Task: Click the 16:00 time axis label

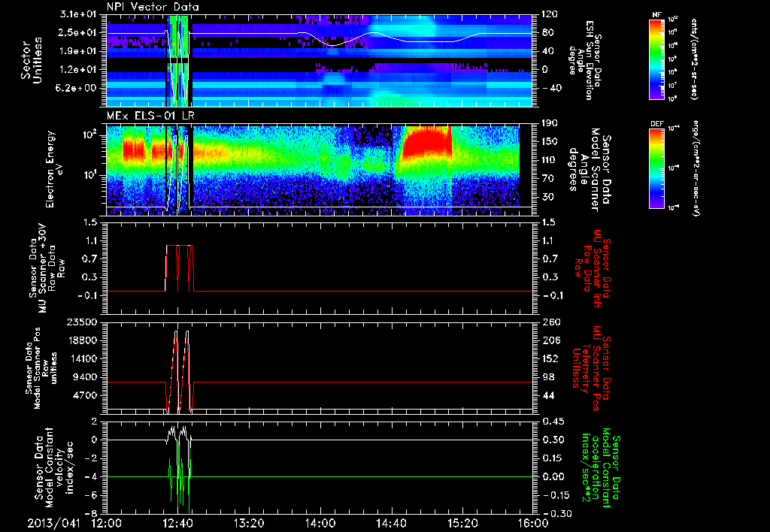Action: coord(533,523)
